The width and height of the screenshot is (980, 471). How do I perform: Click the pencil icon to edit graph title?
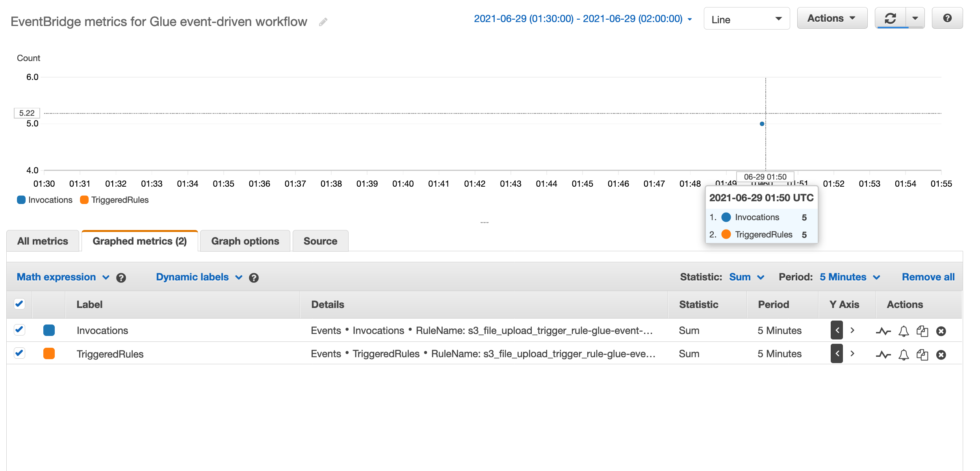(x=323, y=22)
